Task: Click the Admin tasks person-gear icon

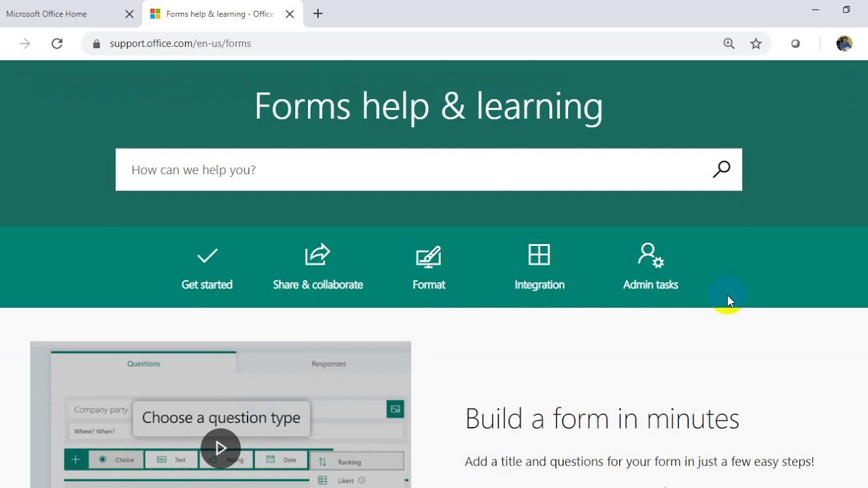Action: pos(650,256)
